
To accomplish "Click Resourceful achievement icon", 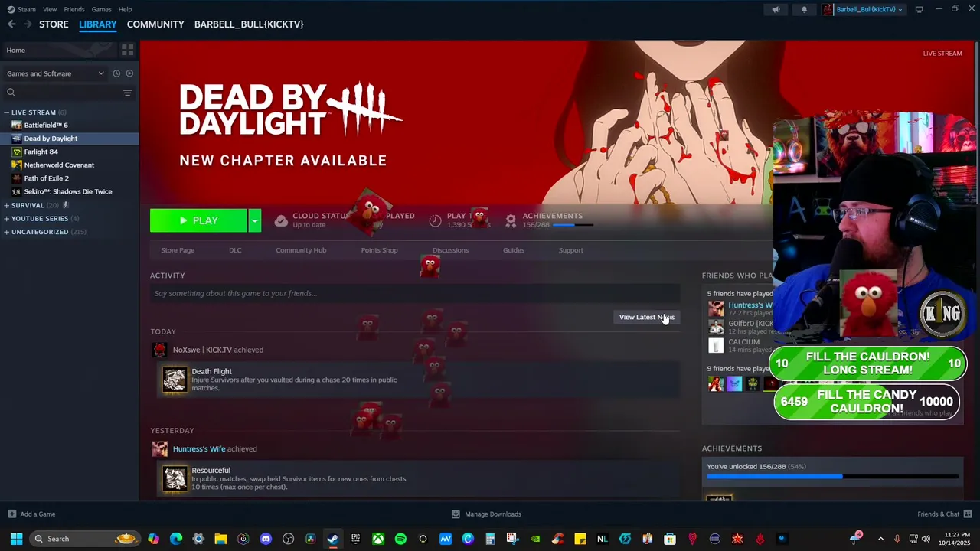I will tap(175, 478).
